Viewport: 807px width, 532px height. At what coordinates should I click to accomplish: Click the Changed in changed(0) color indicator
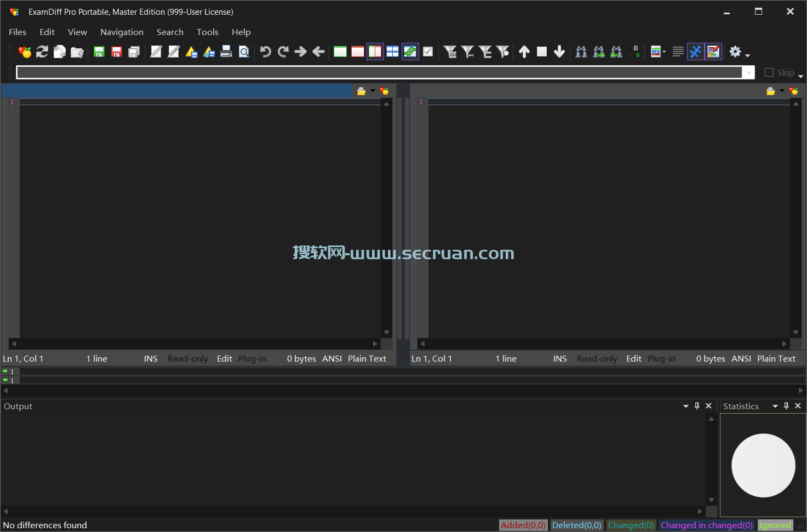coord(707,525)
